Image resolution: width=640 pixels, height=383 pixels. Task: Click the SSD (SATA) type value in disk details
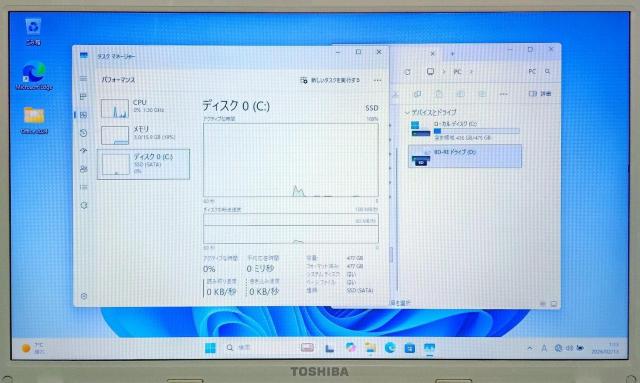(360, 290)
